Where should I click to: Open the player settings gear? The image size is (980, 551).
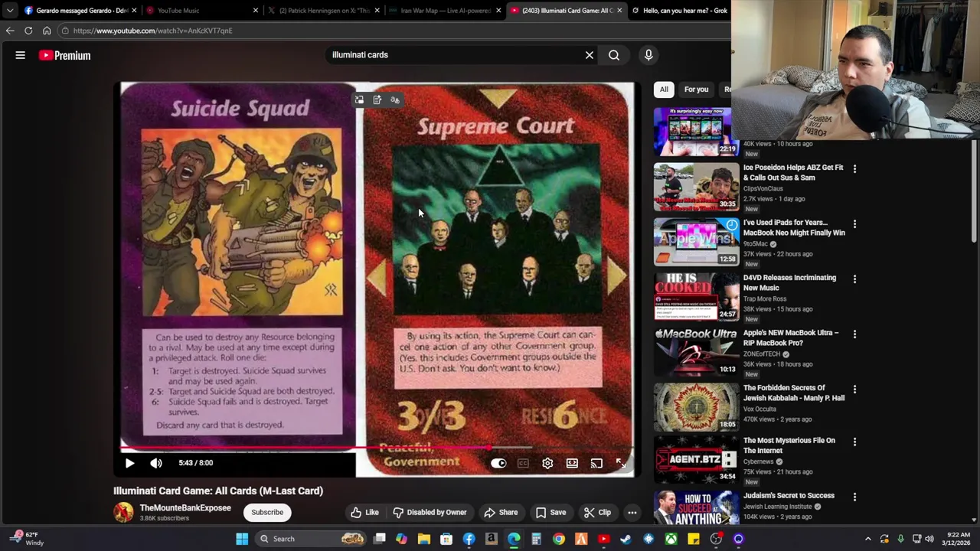pyautogui.click(x=547, y=463)
